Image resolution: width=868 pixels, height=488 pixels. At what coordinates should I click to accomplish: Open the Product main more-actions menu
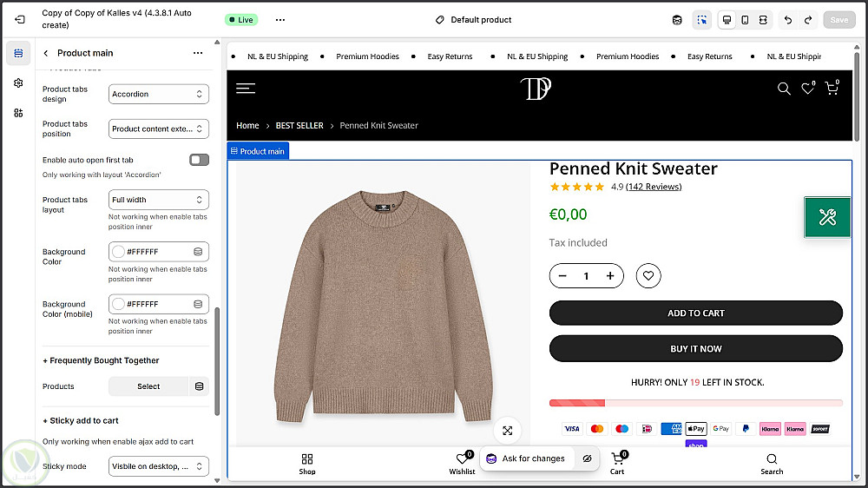pyautogui.click(x=198, y=53)
